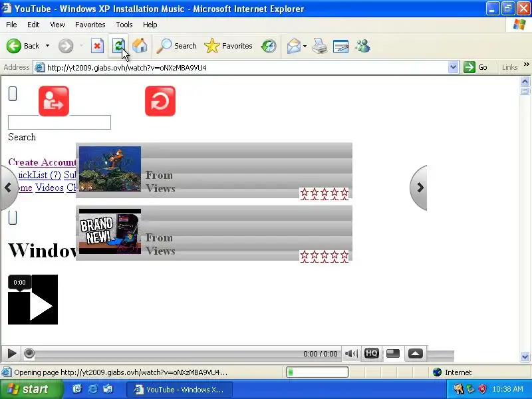Refresh the page using toolbar Refresh
This screenshot has width=532, height=399.
118,46
